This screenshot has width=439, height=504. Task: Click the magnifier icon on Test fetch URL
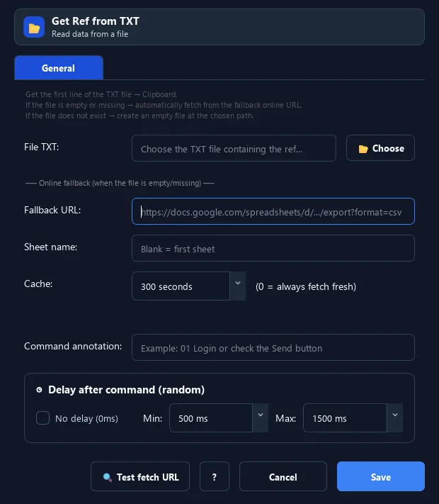coord(107,477)
